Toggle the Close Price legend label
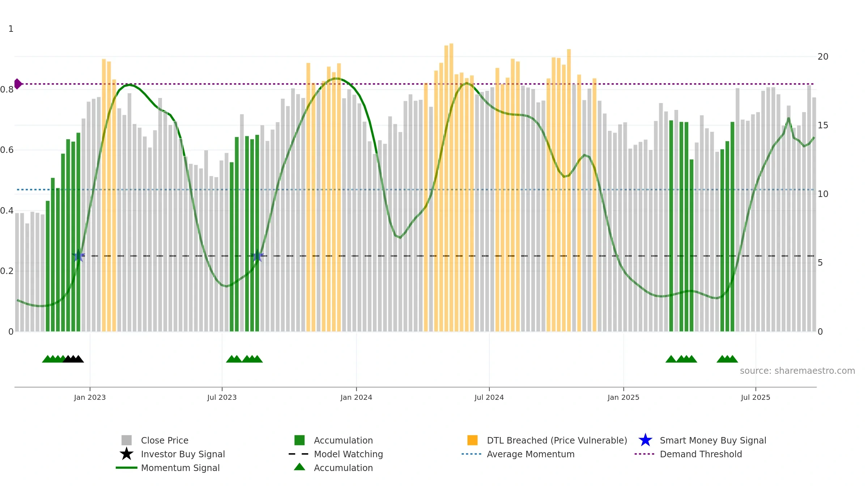Image resolution: width=868 pixels, height=488 pixels. point(165,440)
